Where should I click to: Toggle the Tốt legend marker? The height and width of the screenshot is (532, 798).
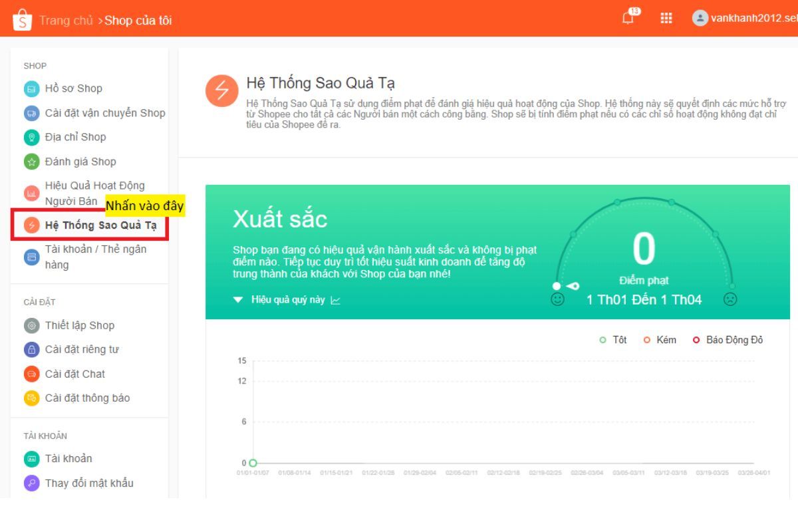coord(602,340)
